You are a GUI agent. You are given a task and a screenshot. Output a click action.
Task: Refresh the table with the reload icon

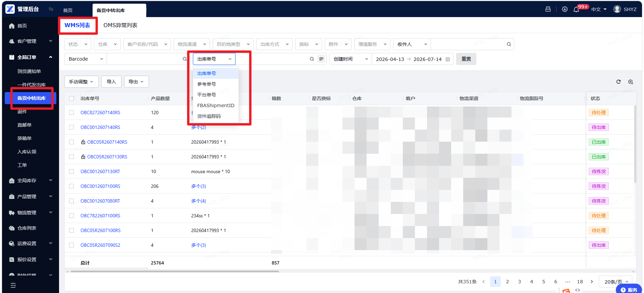coord(619,82)
